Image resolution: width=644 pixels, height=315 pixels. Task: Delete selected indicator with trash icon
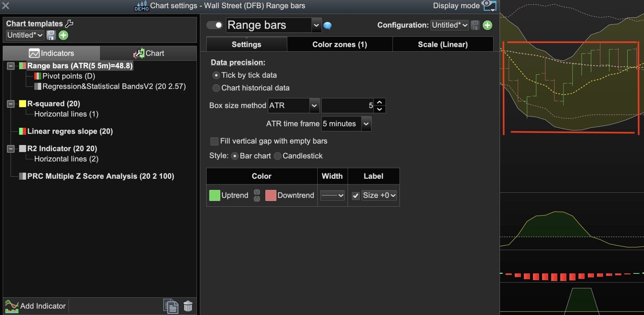click(188, 306)
